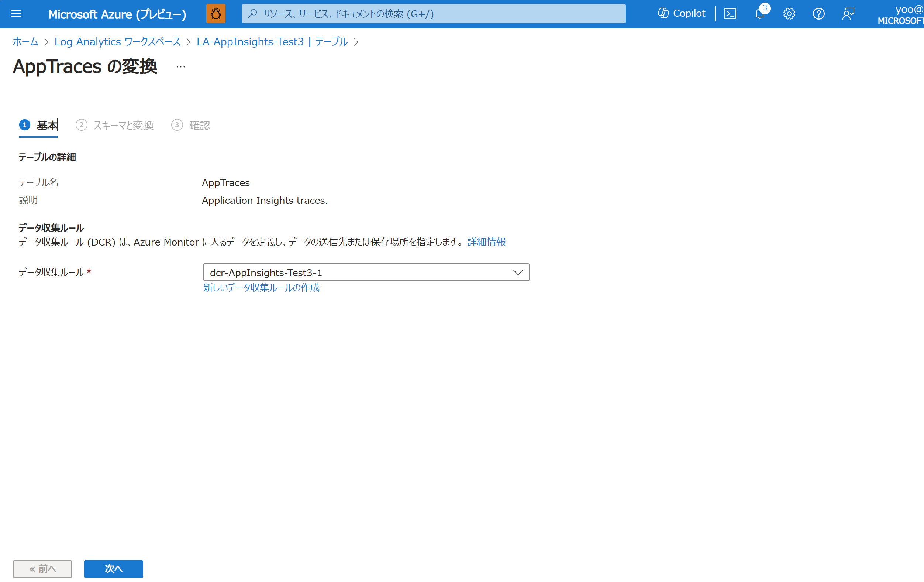Open the Azure portal hamburger menu
Viewport: 924px width, 582px height.
click(16, 14)
